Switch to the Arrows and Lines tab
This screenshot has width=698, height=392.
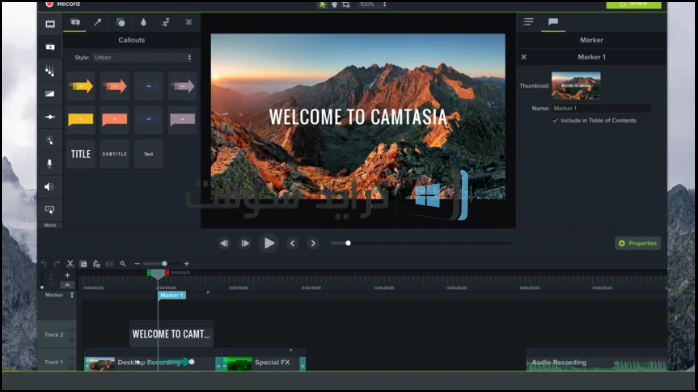coord(97,22)
